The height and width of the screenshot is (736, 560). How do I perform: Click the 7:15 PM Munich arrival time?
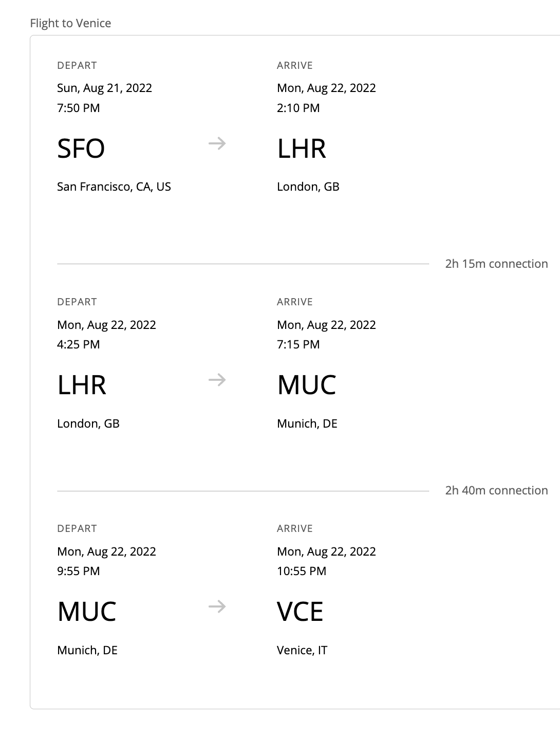pyautogui.click(x=298, y=344)
